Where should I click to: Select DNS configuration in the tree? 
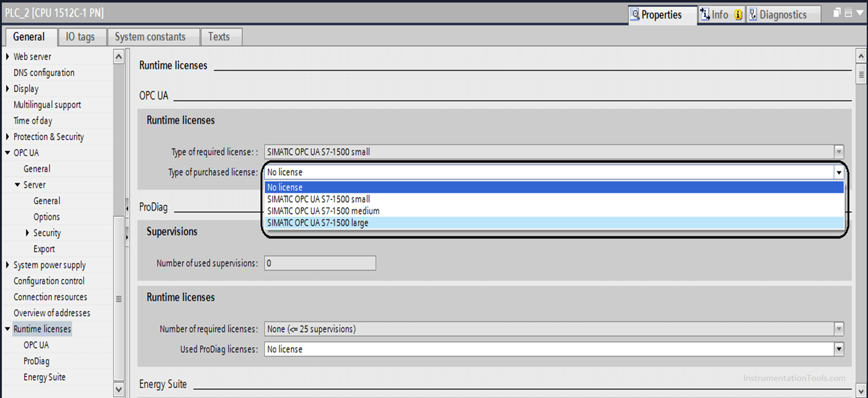tap(44, 72)
